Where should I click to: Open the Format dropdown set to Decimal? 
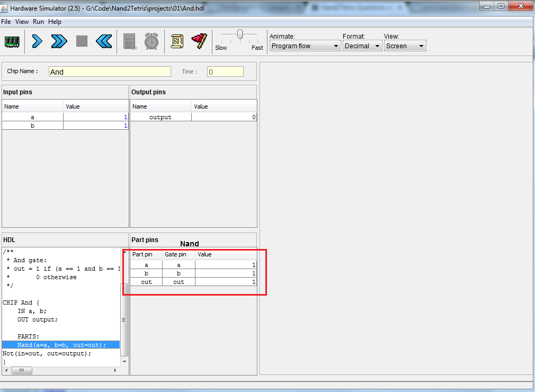[362, 46]
